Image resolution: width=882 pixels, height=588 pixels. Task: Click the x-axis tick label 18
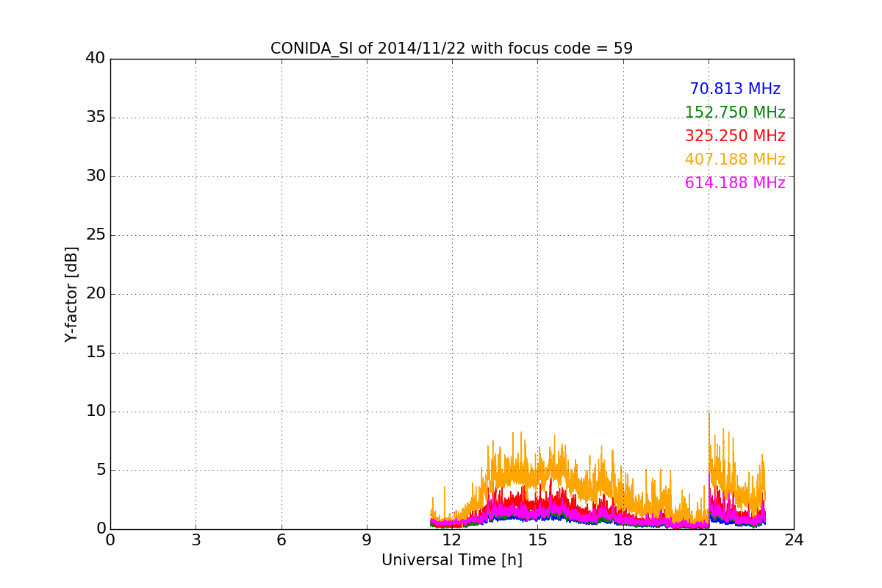click(x=623, y=540)
